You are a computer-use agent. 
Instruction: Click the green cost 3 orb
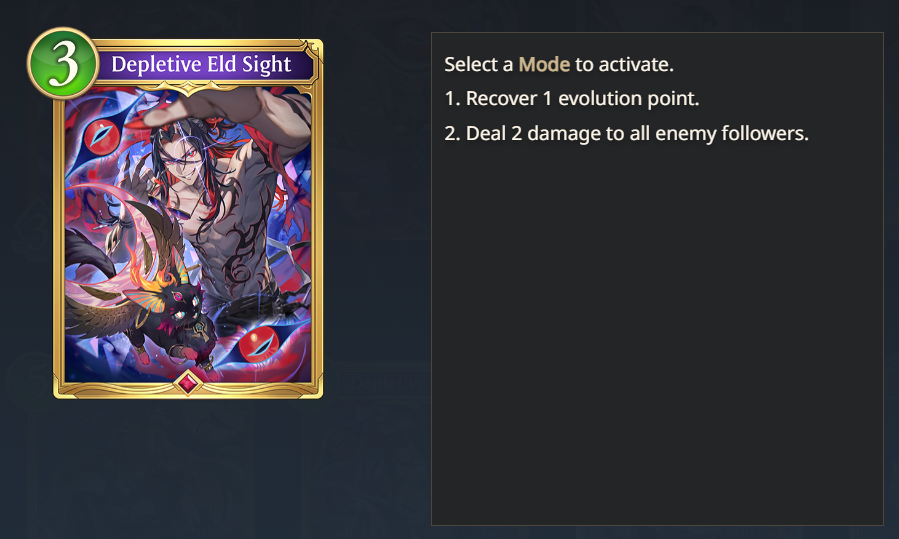tap(63, 63)
